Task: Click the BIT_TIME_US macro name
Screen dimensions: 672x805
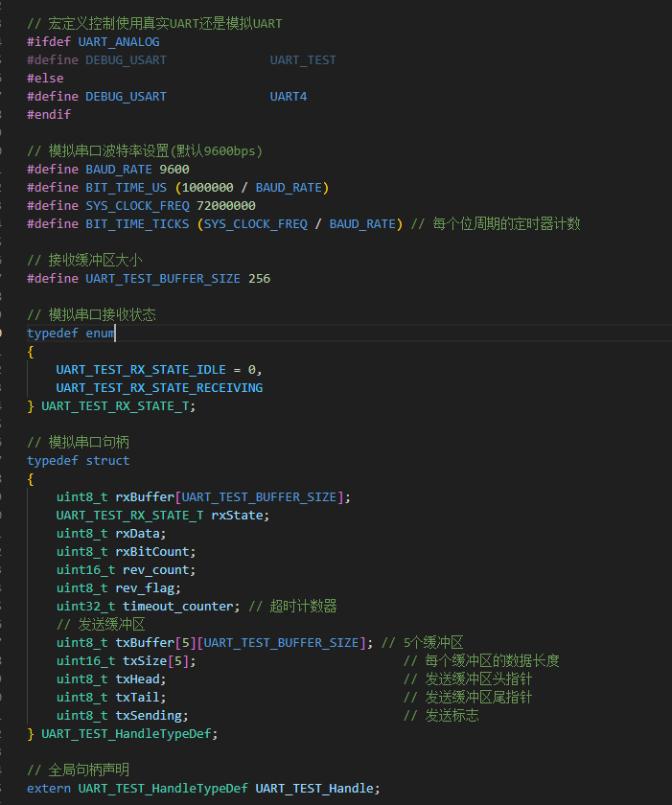Action: pos(126,188)
